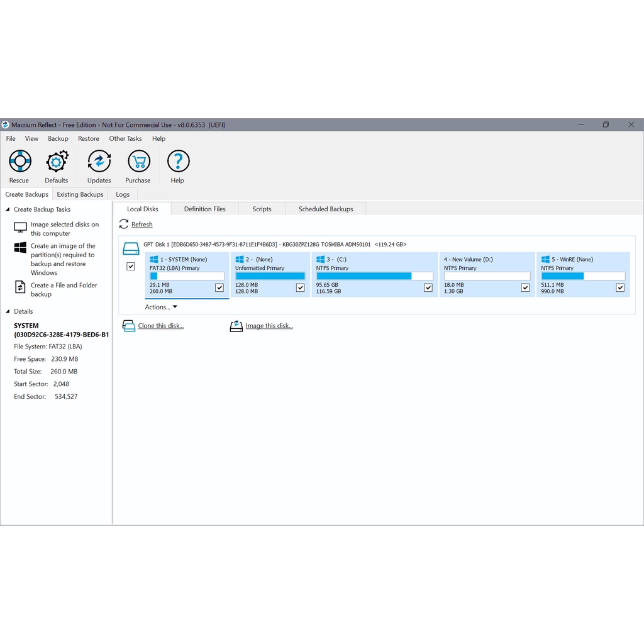Screen dimensions: 644x644
Task: Open the Other Tasks menu
Action: (125, 138)
